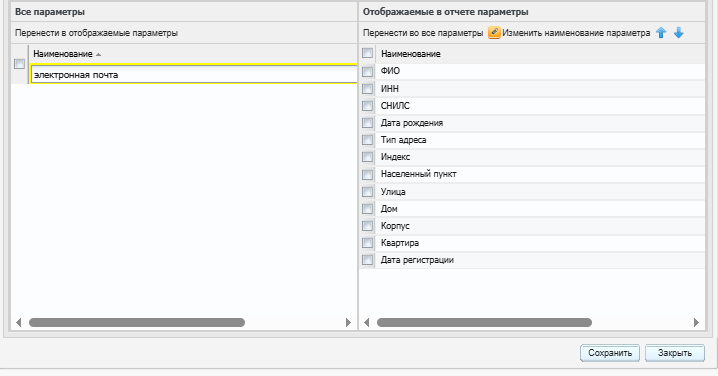Select the Улица row text
718x376 pixels.
coord(393,192)
